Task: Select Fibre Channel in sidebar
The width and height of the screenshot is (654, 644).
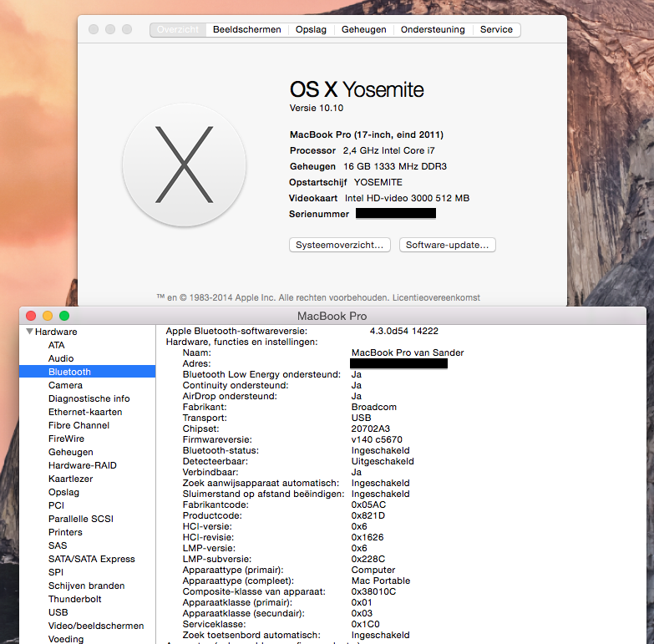Action: pos(79,425)
